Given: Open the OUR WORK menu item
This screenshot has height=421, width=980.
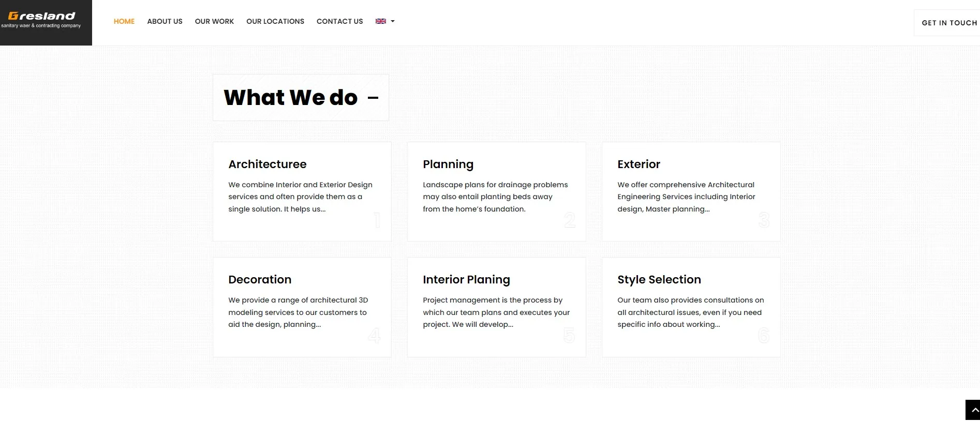Looking at the screenshot, I should (214, 21).
